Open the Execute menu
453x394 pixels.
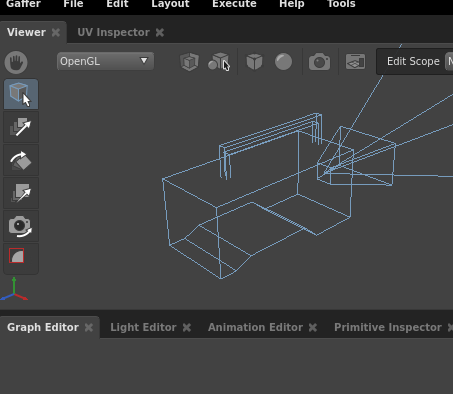(234, 4)
